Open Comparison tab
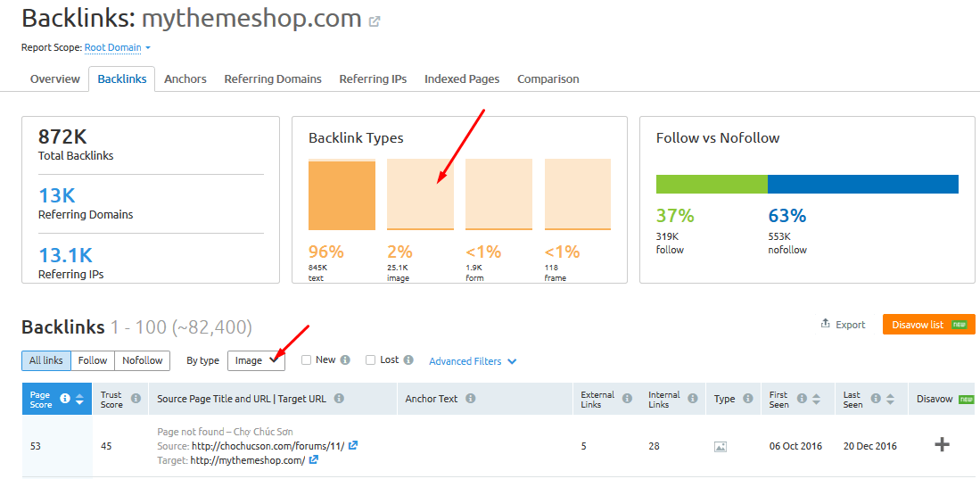This screenshot has height=479, width=980. coord(548,79)
